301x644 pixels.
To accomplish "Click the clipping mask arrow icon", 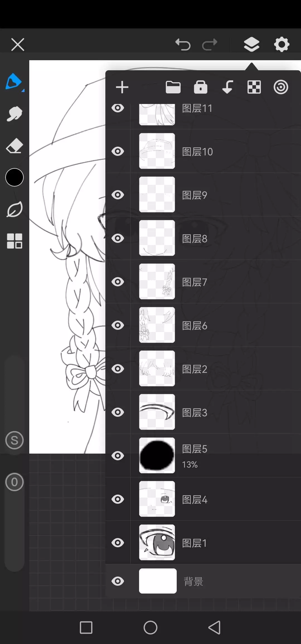I will pos(228,87).
